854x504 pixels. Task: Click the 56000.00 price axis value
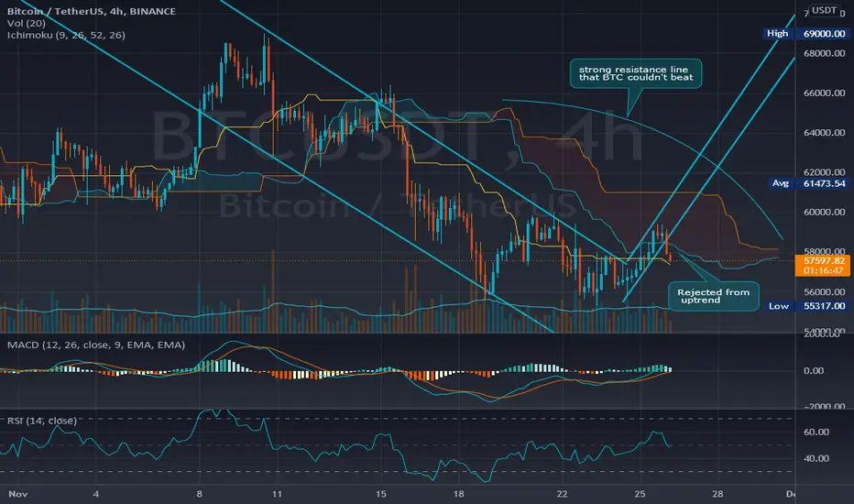point(824,292)
